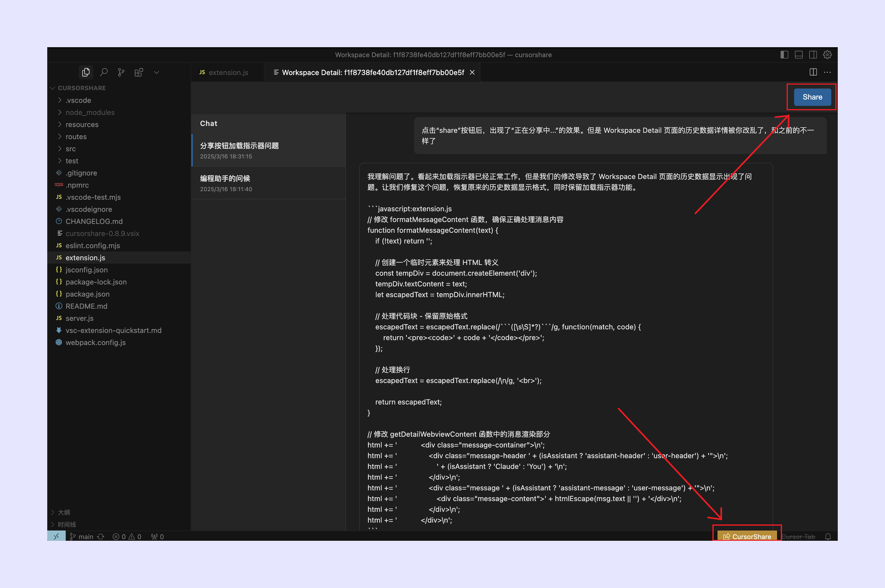Select chat 分享按钮加载指示器问题

(268, 150)
